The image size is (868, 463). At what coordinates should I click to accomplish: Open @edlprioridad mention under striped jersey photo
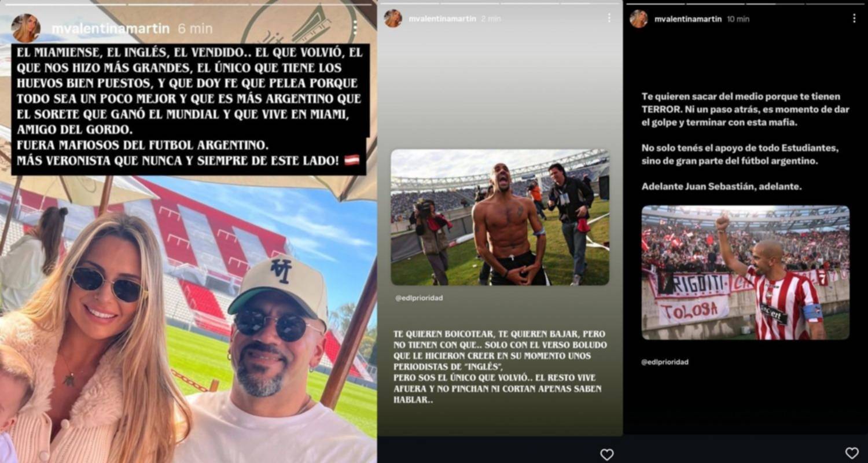665,362
